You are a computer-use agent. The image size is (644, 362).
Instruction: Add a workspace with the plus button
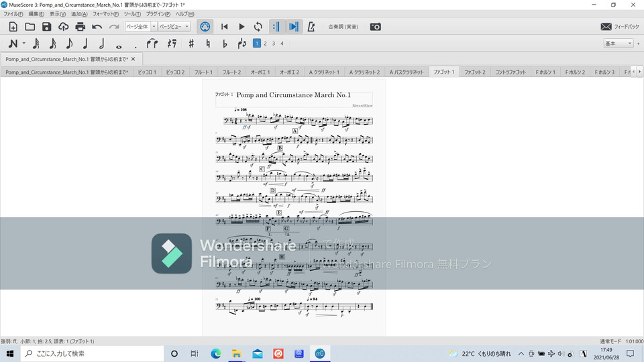coord(638,43)
